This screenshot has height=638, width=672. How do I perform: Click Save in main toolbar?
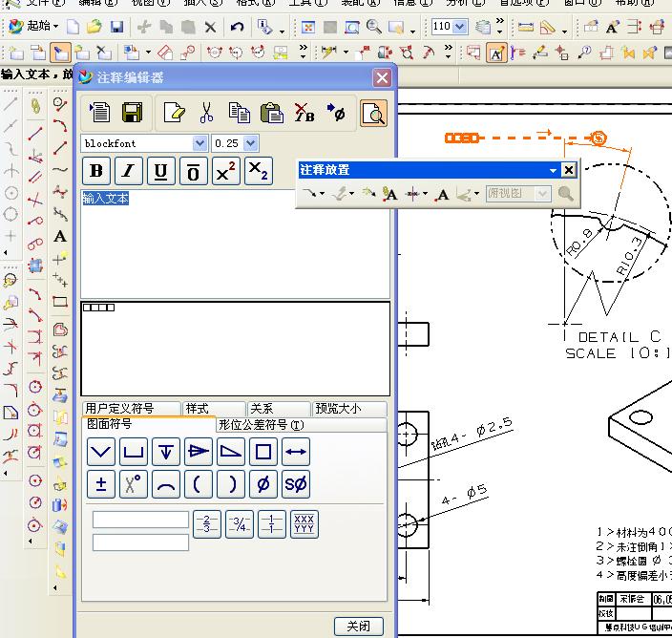tap(117, 27)
